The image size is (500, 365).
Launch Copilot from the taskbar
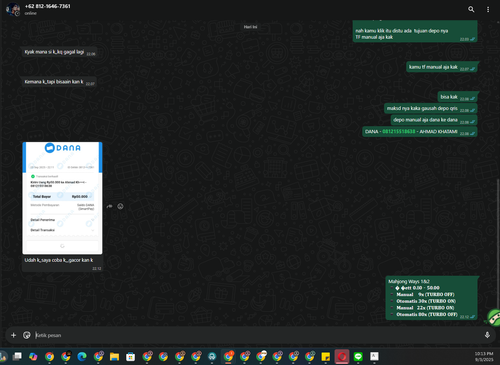33,357
